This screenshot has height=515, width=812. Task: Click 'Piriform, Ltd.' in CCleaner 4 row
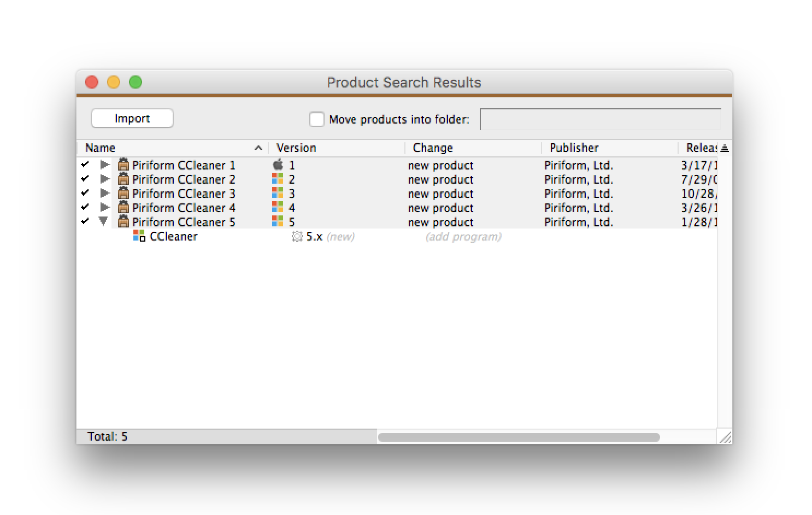[x=579, y=208]
